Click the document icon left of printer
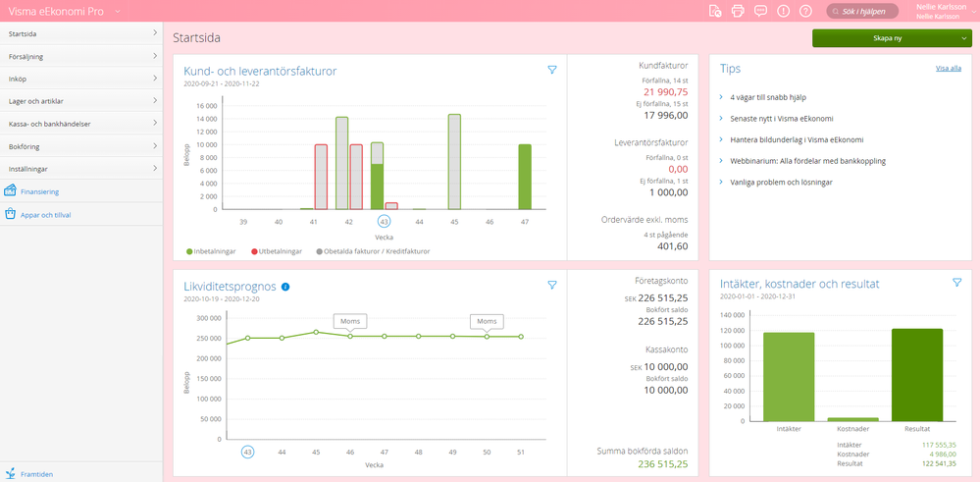 point(715,11)
